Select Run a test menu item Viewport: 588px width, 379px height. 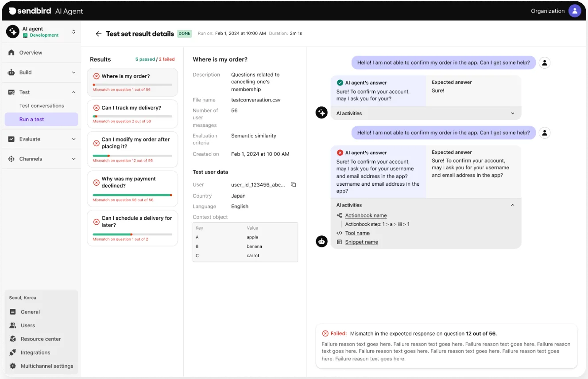coord(42,119)
